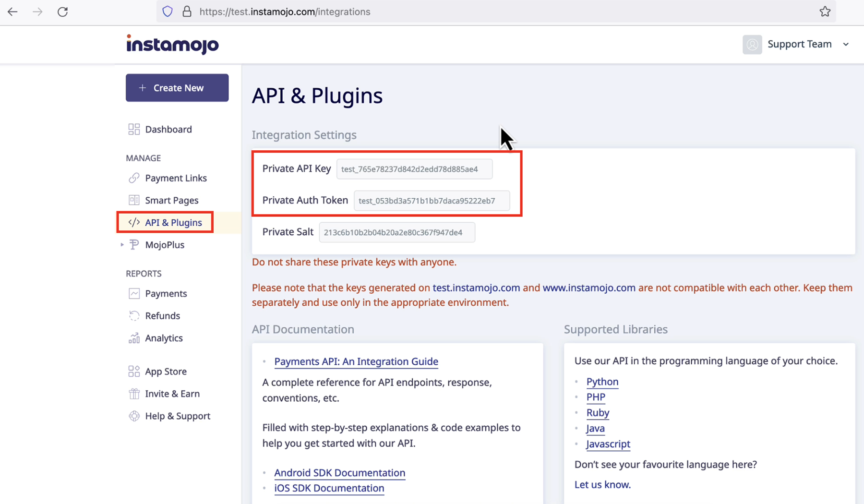Open the test.instamojo.com link in the note
Viewport: 864px width, 504px height.
pyautogui.click(x=476, y=288)
